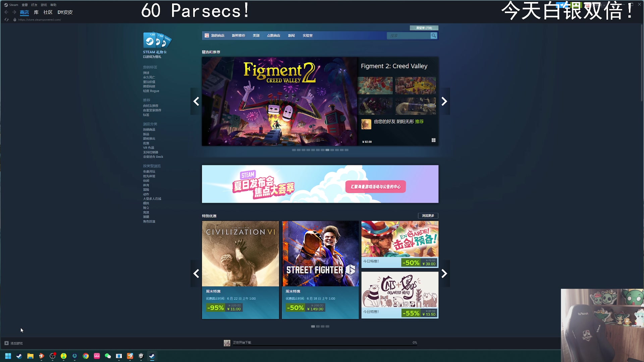Switch to the 社区 community tab

(x=48, y=12)
